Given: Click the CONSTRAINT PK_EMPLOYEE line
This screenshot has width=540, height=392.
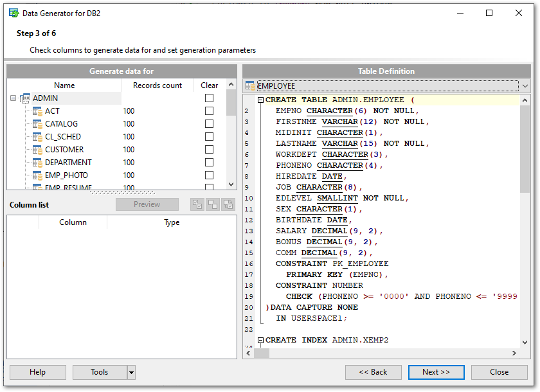Looking at the screenshot, I should 332,263.
